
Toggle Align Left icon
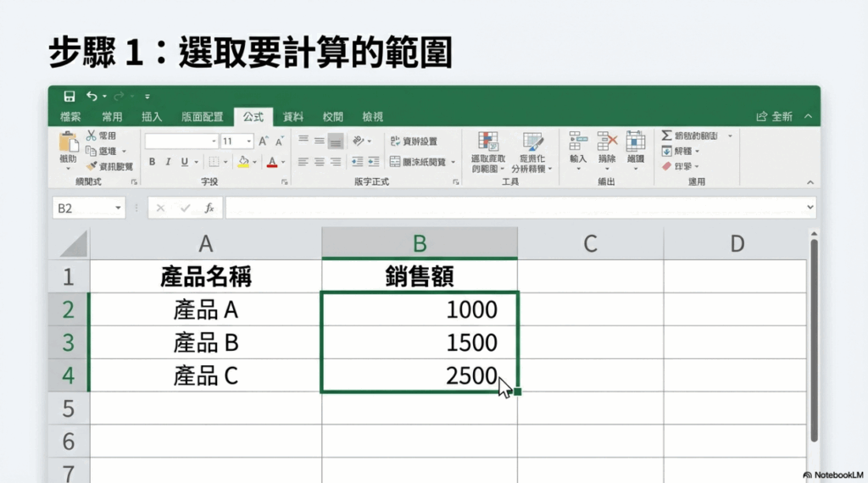(x=303, y=162)
